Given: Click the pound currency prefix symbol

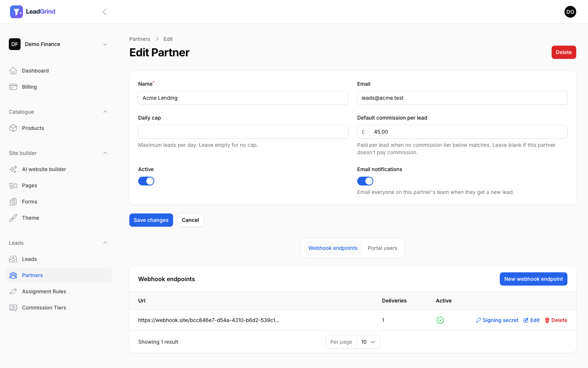Looking at the screenshot, I should 363,132.
